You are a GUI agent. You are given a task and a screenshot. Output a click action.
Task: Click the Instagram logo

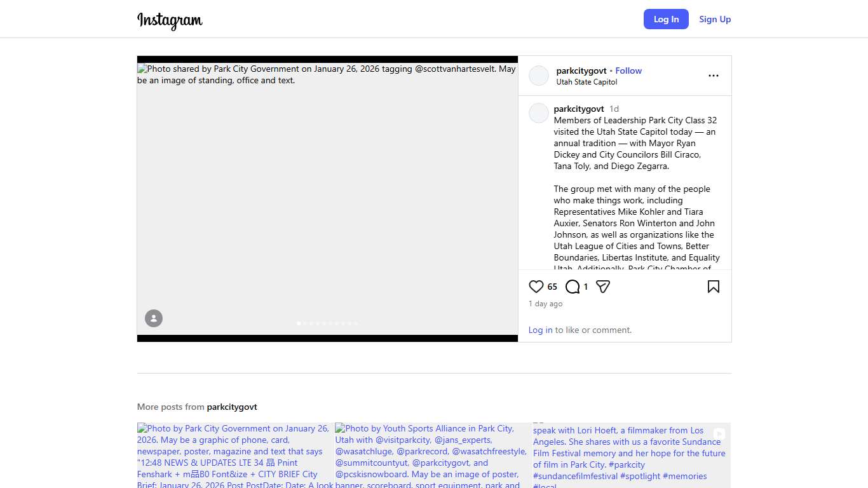pos(170,20)
